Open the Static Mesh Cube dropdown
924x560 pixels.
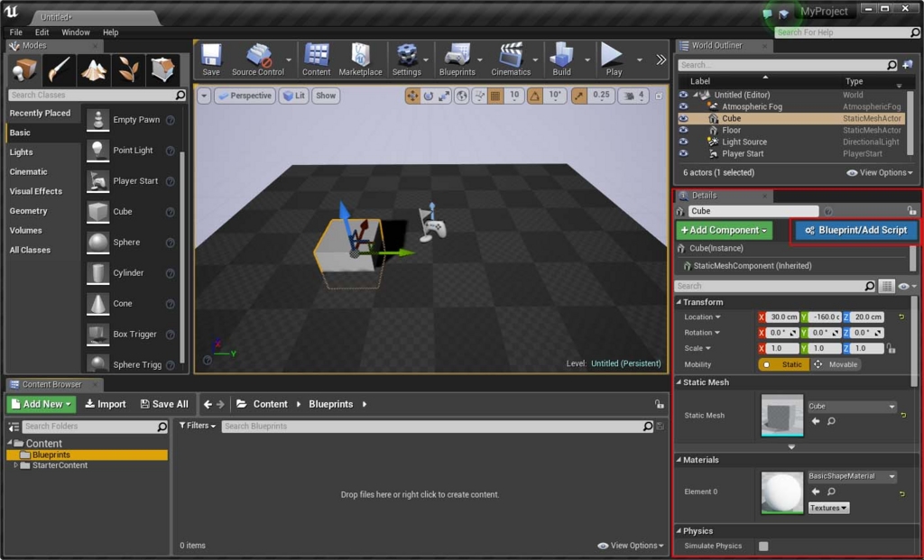pos(852,407)
